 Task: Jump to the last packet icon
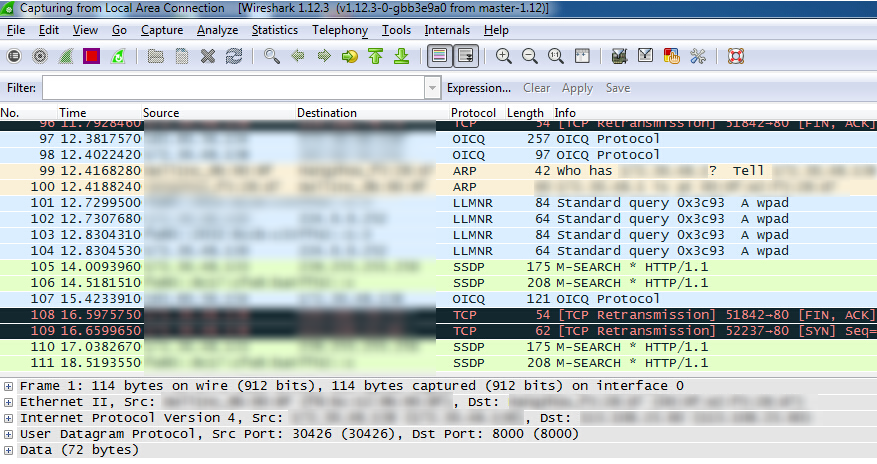click(x=402, y=56)
